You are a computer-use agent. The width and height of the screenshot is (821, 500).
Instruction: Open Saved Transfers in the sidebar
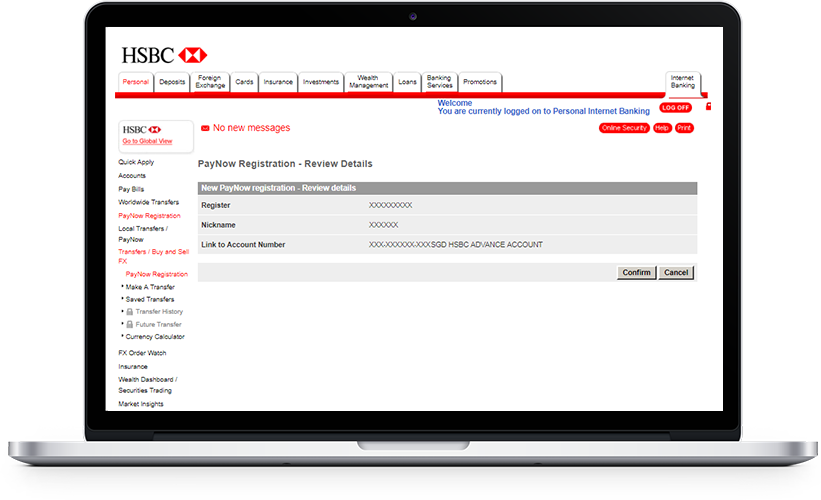150,299
